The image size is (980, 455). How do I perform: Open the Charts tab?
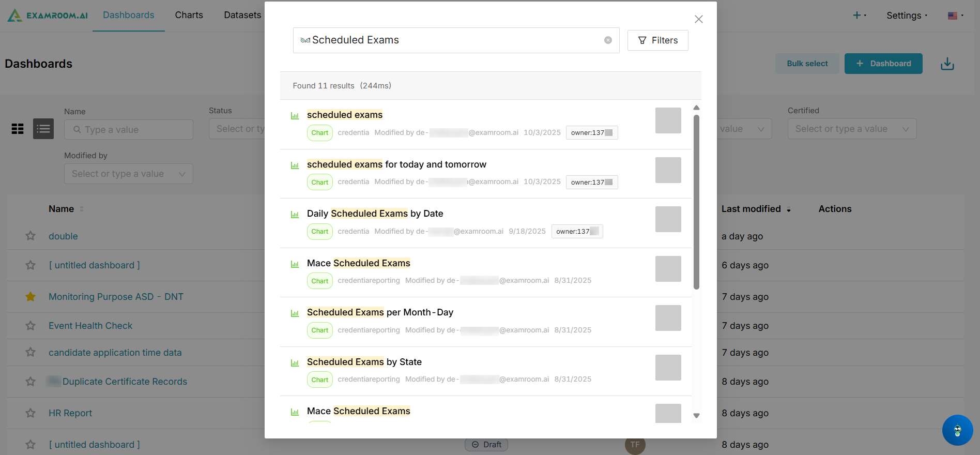click(x=189, y=15)
